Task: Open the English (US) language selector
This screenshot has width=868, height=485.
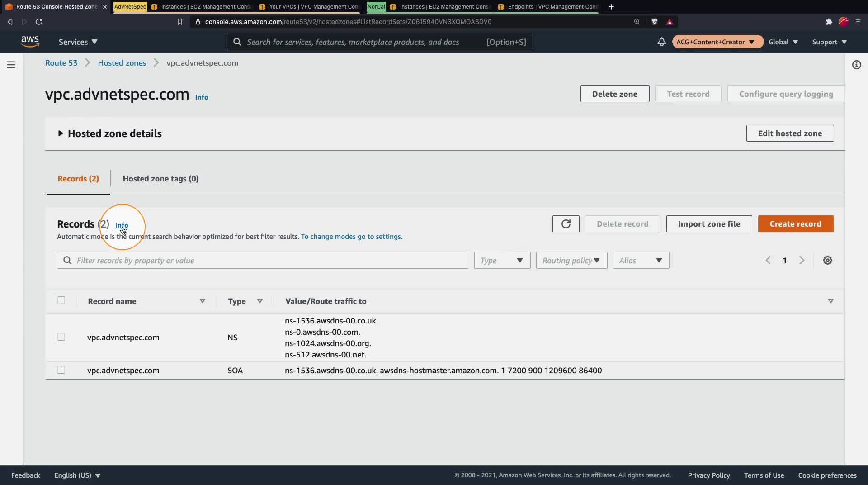Action: (x=77, y=475)
